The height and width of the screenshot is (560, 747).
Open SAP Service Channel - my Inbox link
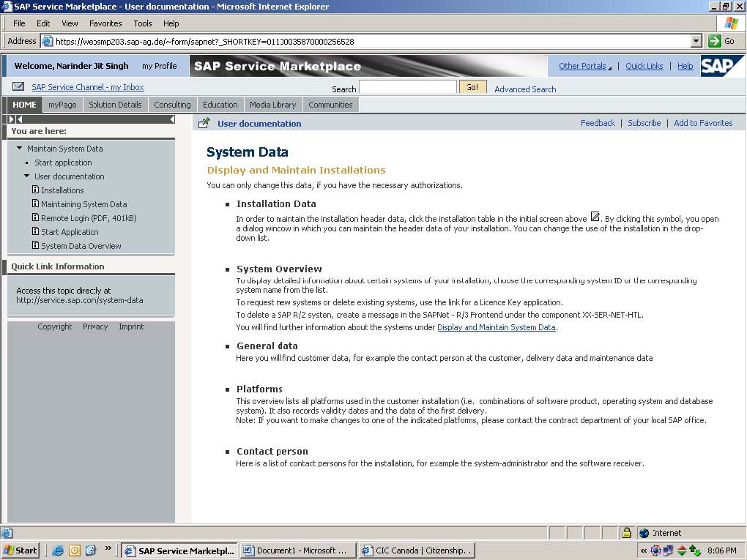88,87
